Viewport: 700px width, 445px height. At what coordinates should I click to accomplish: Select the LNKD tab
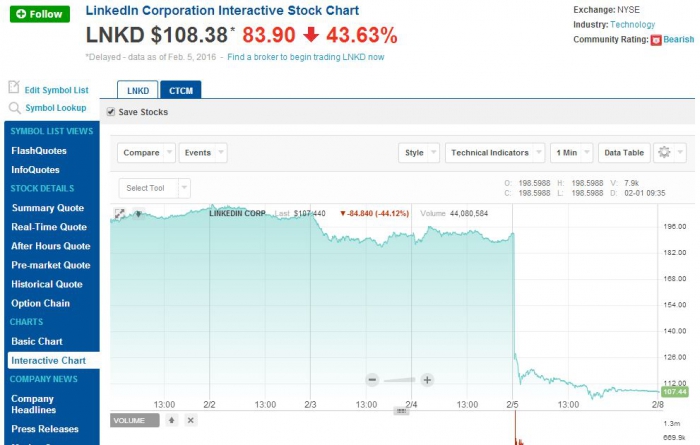137,90
